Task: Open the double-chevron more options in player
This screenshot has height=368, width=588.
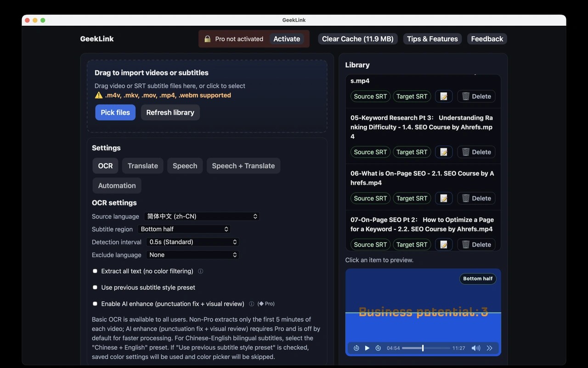Action: (x=490, y=348)
